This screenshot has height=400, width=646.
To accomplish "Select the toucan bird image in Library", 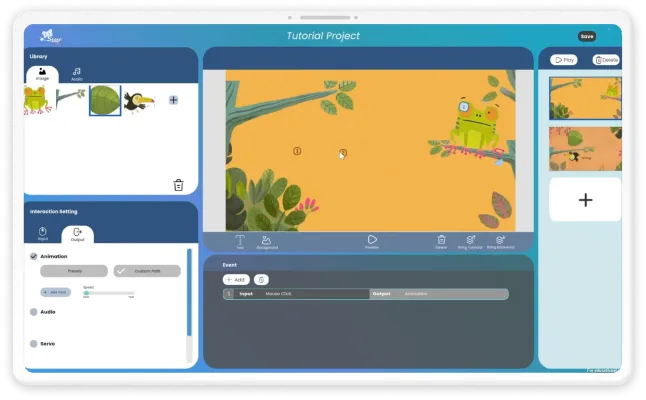I will coord(139,101).
